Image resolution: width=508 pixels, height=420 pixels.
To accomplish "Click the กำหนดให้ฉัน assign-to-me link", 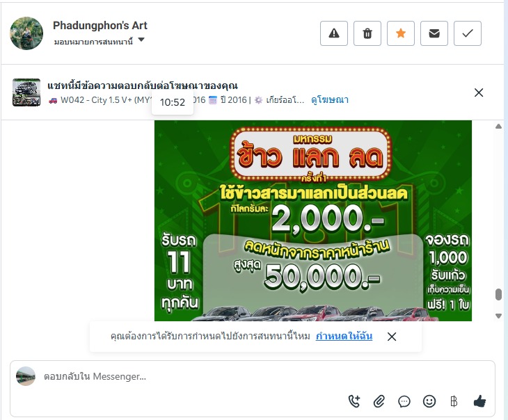I will click(344, 336).
